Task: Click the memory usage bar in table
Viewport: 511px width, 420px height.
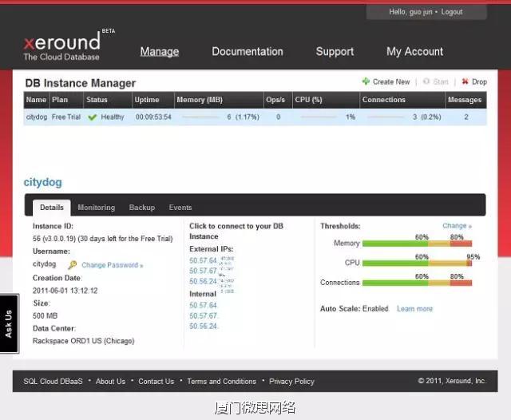Action: [200, 117]
